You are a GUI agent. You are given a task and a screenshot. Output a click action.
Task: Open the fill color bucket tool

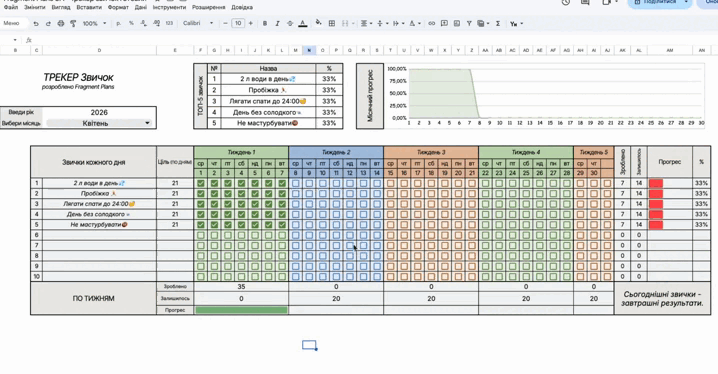point(319,23)
